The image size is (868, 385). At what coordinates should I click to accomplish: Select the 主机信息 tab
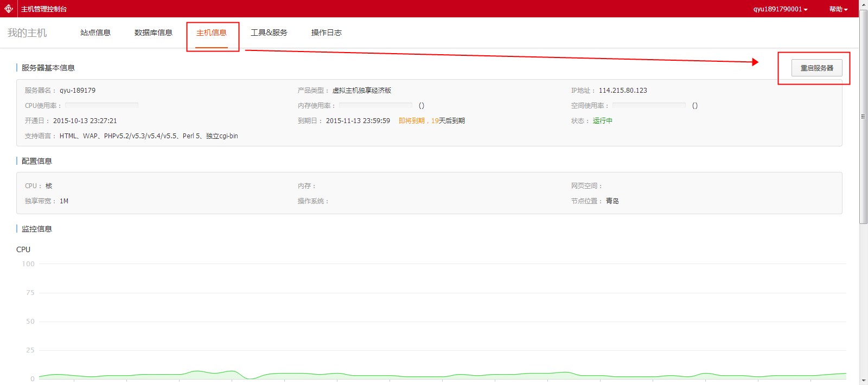pos(212,33)
